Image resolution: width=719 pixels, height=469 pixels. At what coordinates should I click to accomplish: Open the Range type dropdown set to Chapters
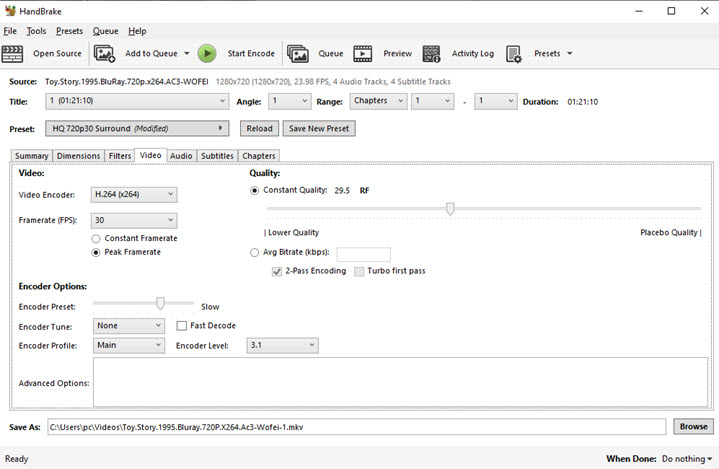click(378, 101)
